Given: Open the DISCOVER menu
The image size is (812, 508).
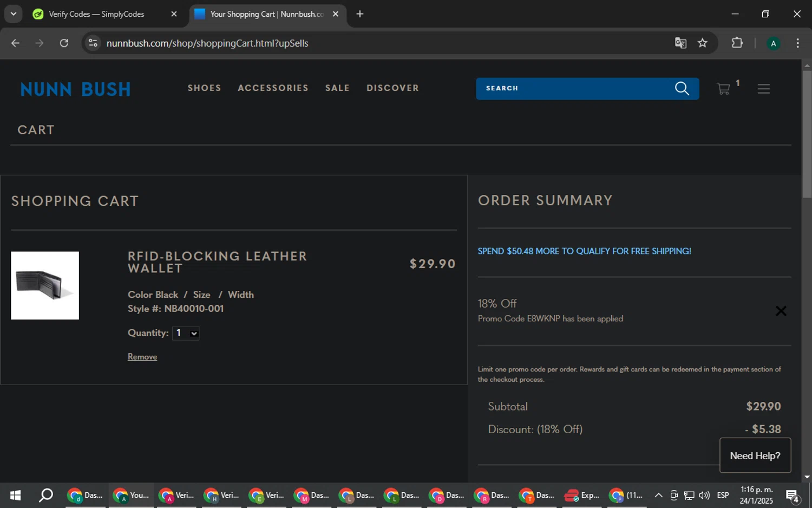Looking at the screenshot, I should point(392,88).
